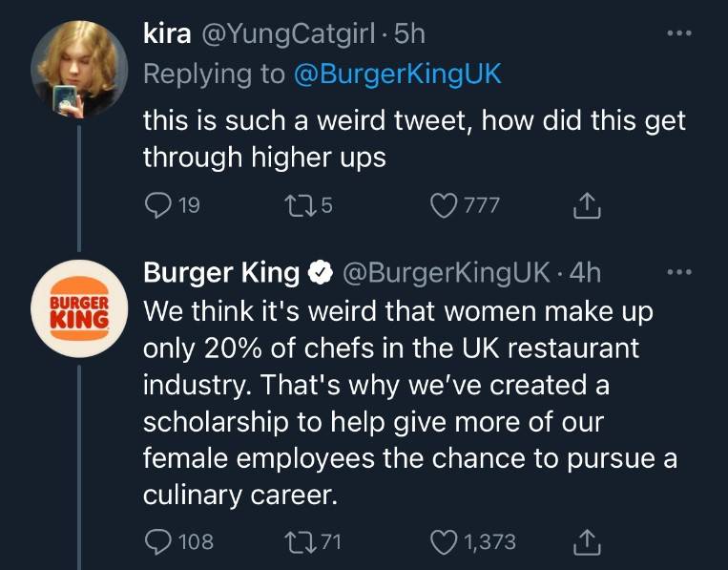728x570 pixels.
Task: Reply to Burger King's tweet
Action: [157, 541]
